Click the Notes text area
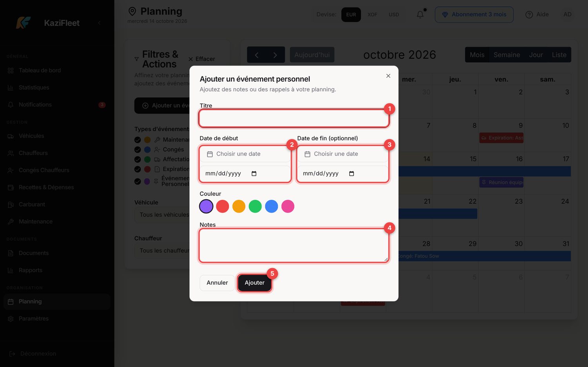Viewport: 588px width, 367px height. point(294,246)
